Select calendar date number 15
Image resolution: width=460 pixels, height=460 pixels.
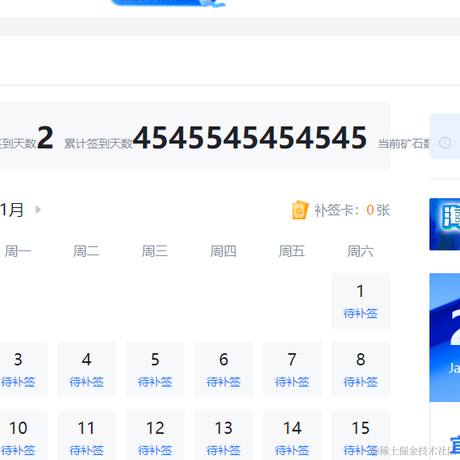pos(360,428)
